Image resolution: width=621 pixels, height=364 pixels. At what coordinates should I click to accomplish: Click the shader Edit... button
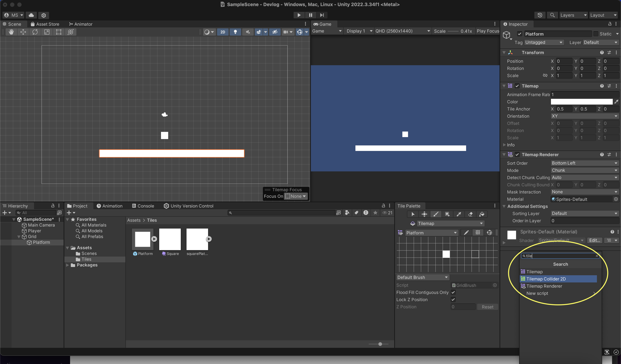tap(594, 240)
